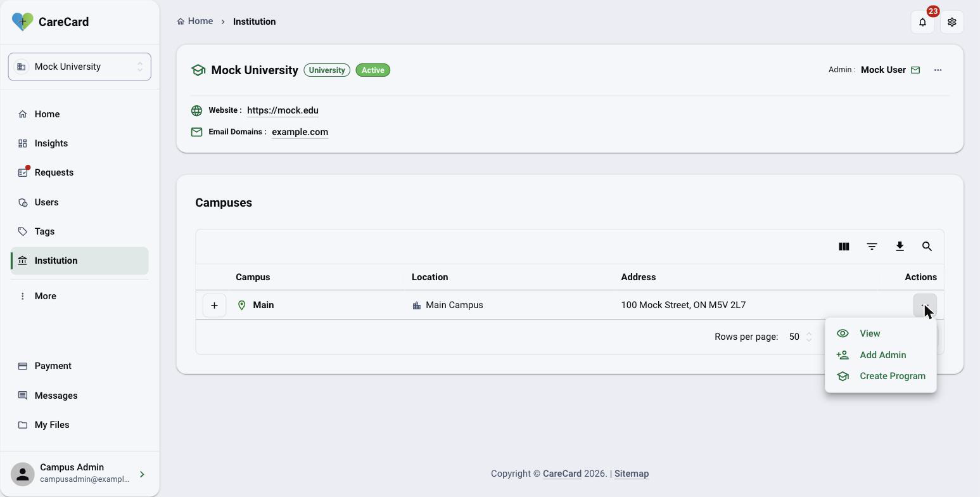
Task: Click the Mock User admin name
Action: (883, 70)
